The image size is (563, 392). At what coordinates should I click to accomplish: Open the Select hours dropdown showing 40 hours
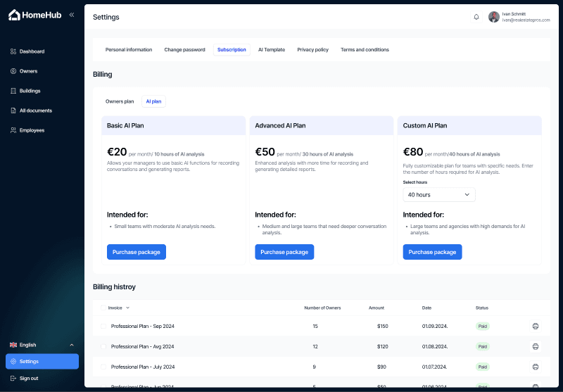[x=438, y=194]
